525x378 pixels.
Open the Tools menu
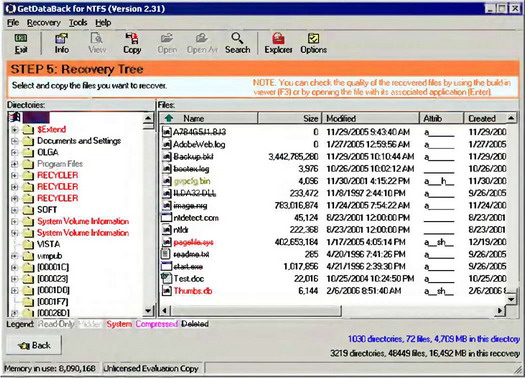click(x=78, y=23)
